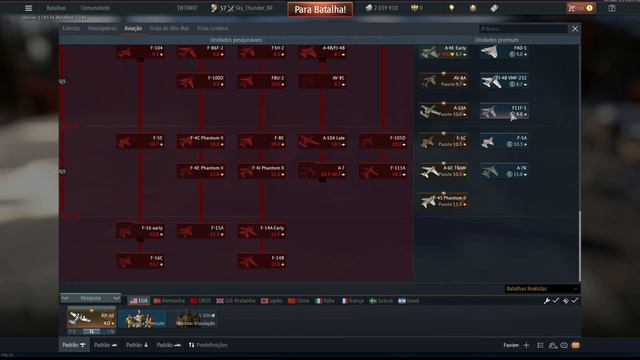Click the add squad member plus icon

[x=526, y=345]
